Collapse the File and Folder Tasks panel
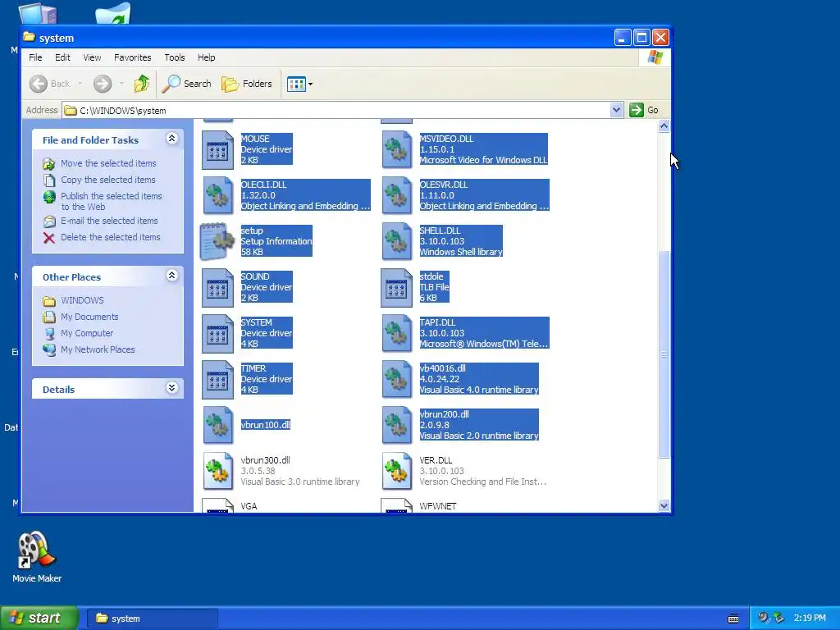Viewport: 840px width, 630px height. point(171,139)
